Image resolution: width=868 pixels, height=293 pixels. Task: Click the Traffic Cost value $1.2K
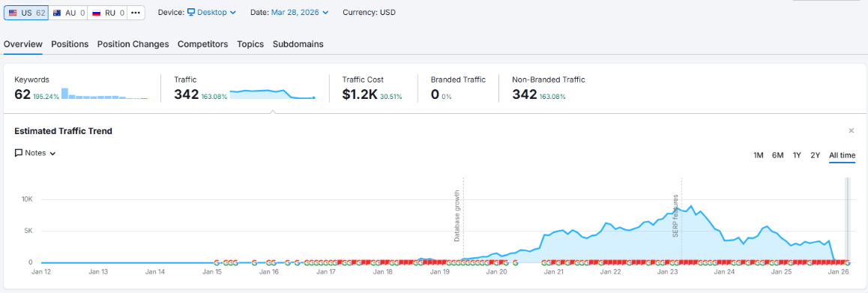(360, 94)
